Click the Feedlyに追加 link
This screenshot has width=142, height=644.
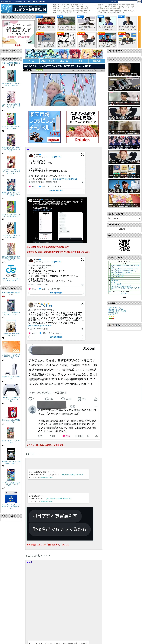click(113, 313)
